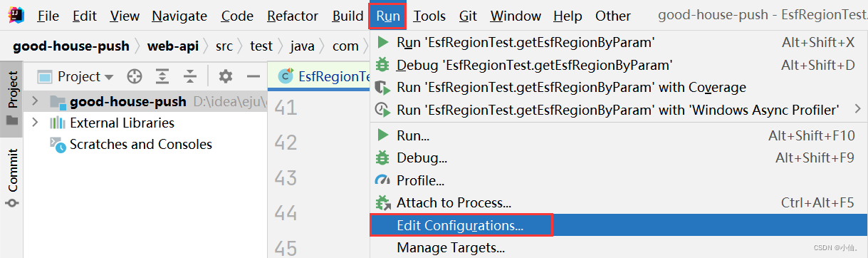Click the locate/select opened file target icon

pyautogui.click(x=134, y=76)
